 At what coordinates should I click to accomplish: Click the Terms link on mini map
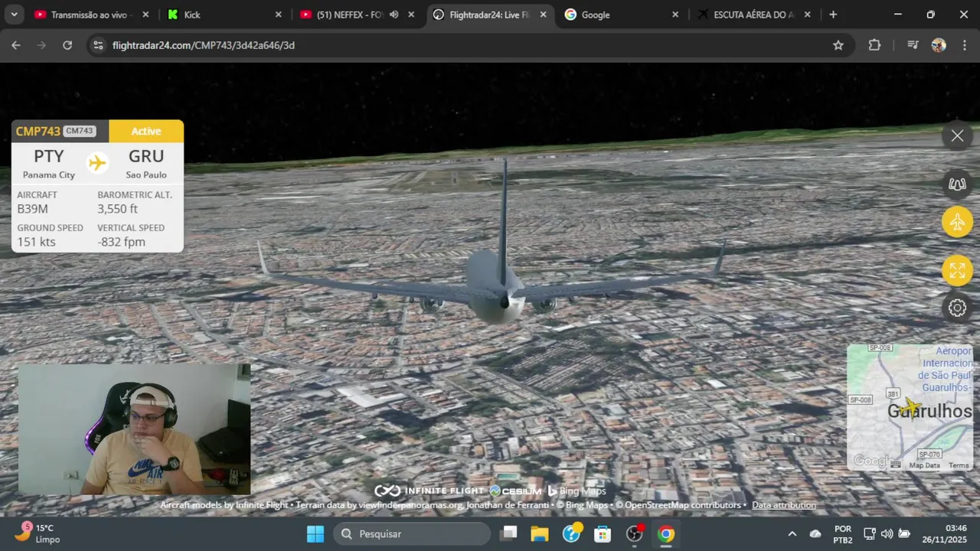click(959, 465)
